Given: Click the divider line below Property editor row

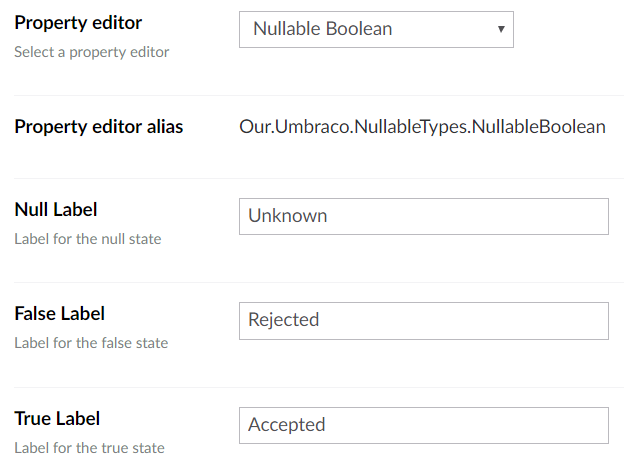Looking at the screenshot, I should pos(319,95).
